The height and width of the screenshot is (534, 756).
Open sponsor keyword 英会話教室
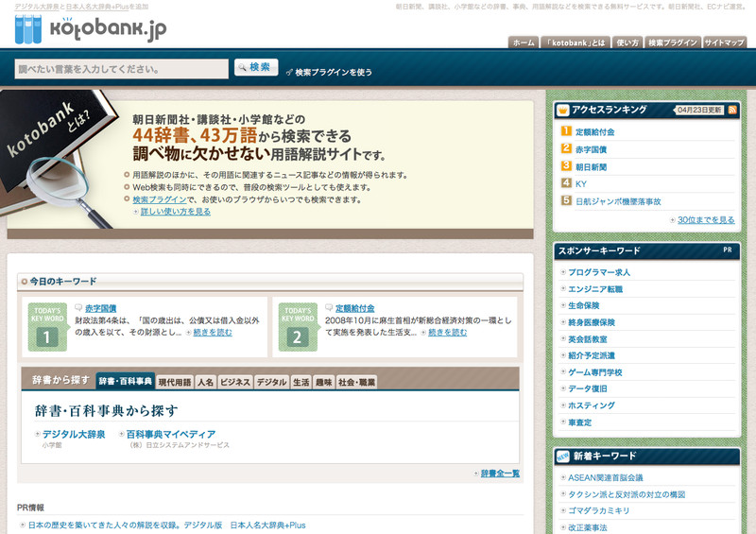(x=588, y=339)
